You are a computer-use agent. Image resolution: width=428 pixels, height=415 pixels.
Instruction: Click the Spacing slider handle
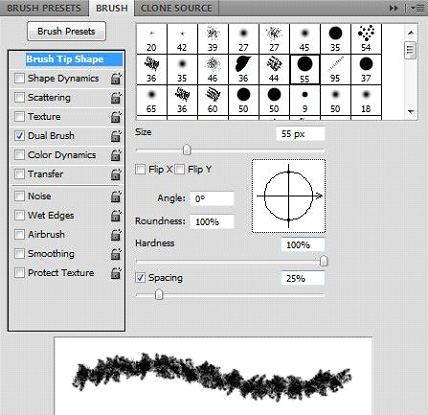[x=159, y=295]
